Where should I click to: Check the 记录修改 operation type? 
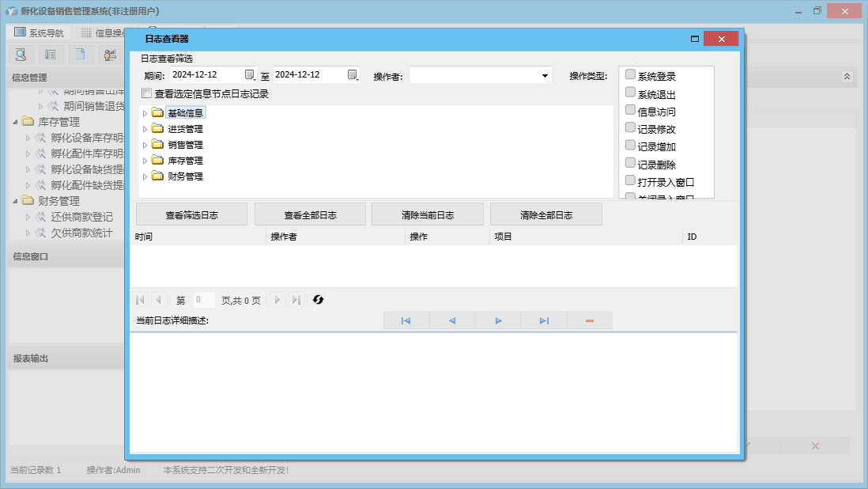coord(630,127)
